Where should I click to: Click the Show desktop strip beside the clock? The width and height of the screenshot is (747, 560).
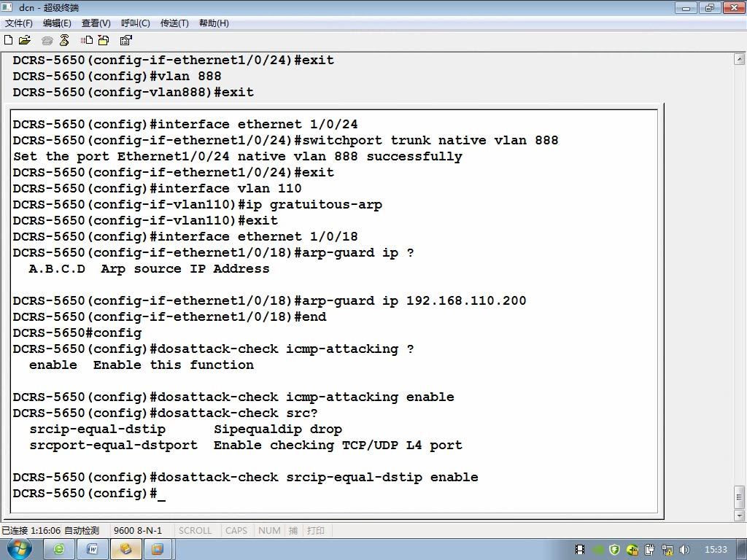tap(743, 550)
